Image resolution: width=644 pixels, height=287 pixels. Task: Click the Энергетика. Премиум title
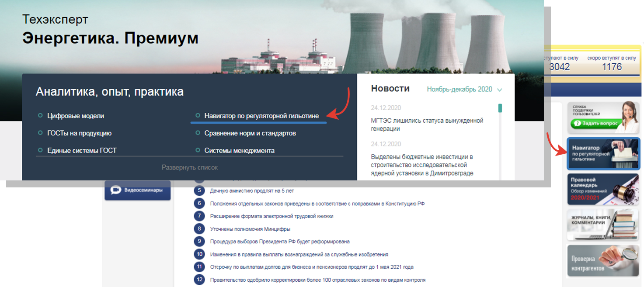pos(110,38)
